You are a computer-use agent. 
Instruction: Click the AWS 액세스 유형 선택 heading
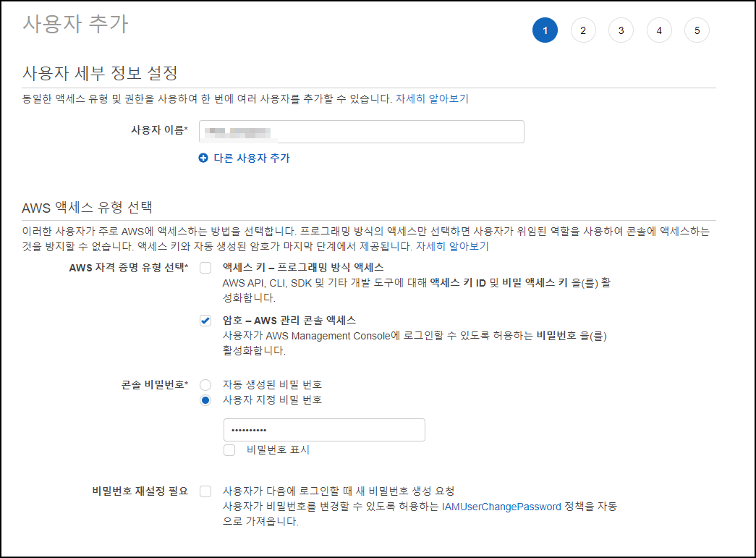tap(88, 208)
